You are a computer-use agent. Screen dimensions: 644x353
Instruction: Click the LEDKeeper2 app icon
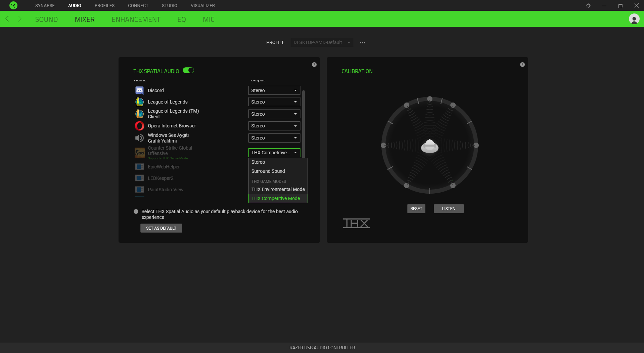[x=139, y=178]
